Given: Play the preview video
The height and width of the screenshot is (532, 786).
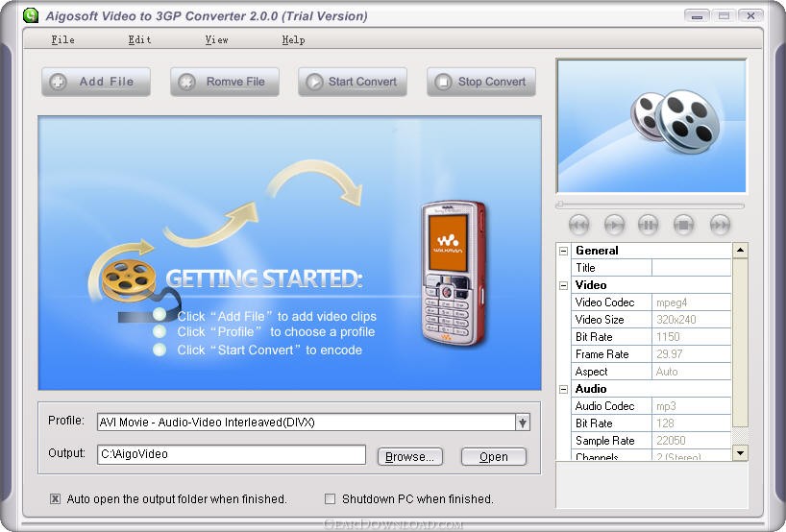Looking at the screenshot, I should tap(614, 225).
